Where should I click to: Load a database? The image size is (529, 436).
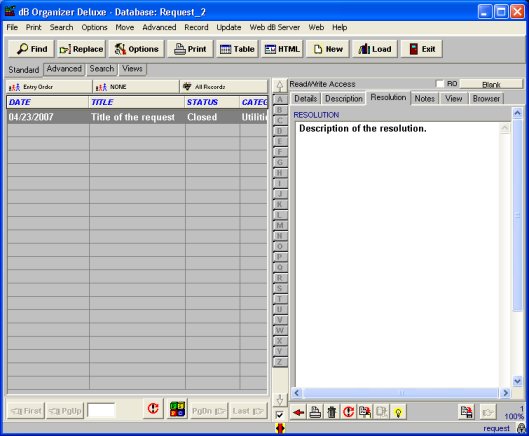(375, 49)
